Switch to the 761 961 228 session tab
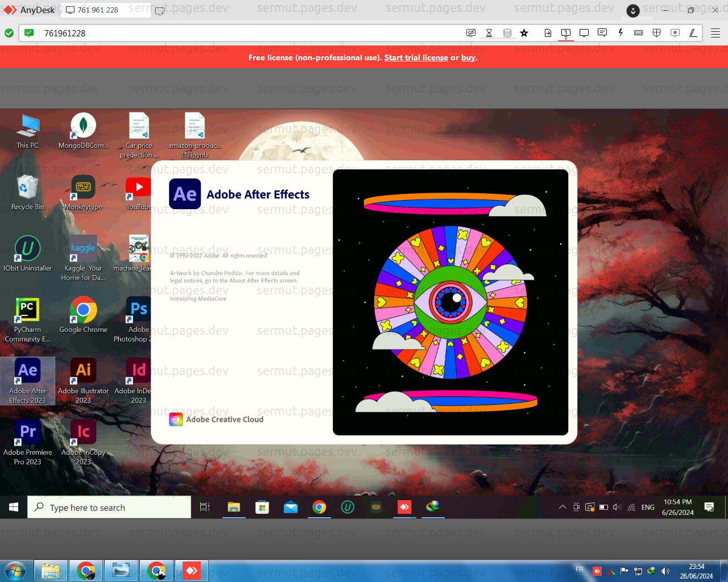 point(105,10)
